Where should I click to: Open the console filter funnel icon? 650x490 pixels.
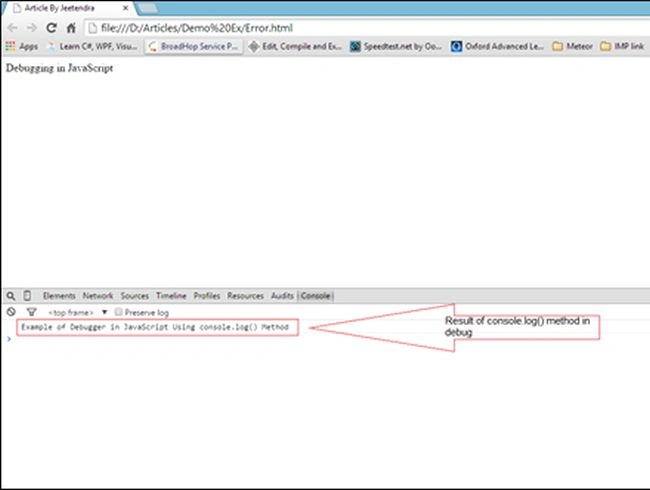[32, 312]
